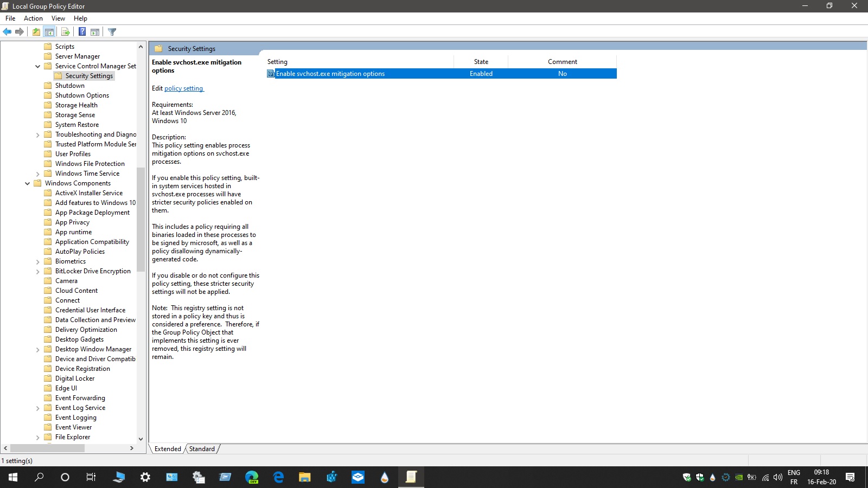Open the Settings gear on the taskbar
This screenshot has height=488, width=868.
click(x=145, y=477)
